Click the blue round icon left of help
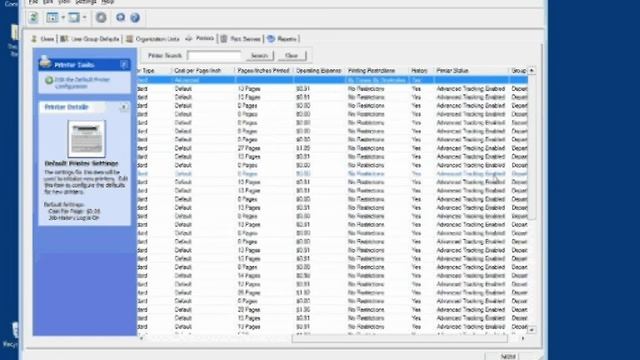Image resolution: width=640 pixels, height=360 pixels. (x=120, y=18)
